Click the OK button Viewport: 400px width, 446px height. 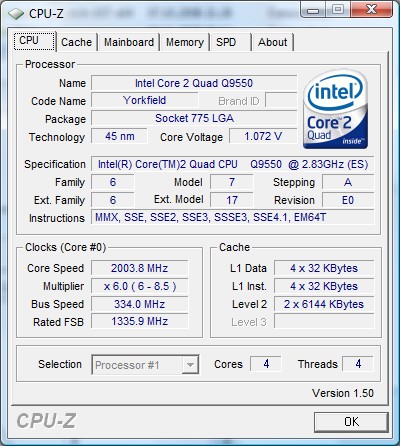[x=351, y=422]
